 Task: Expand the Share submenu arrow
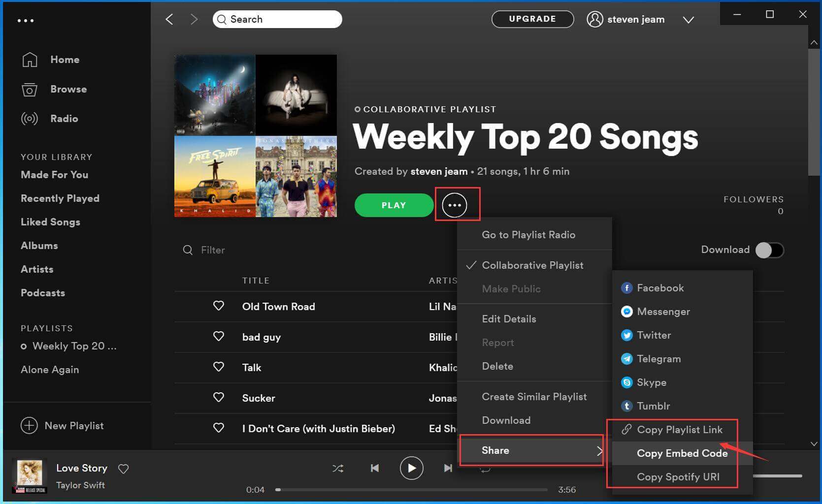[599, 450]
